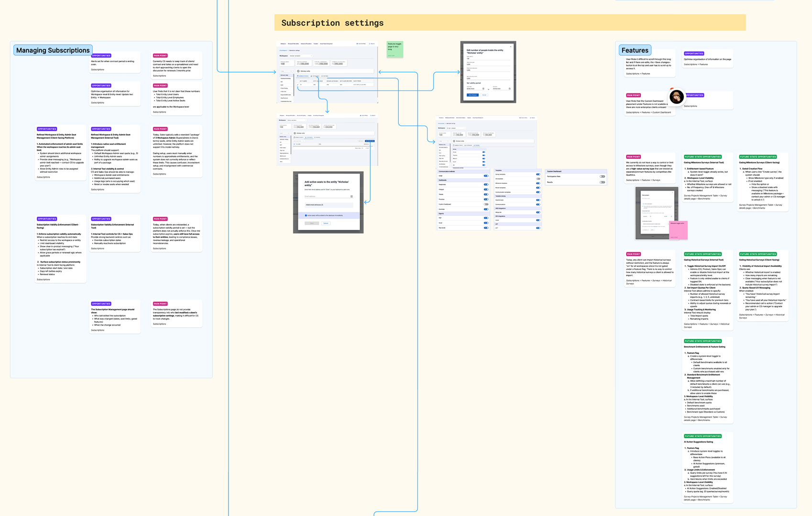Click Cancel in the Add active seats modal
This screenshot has height=516, width=812.
pos(326,223)
